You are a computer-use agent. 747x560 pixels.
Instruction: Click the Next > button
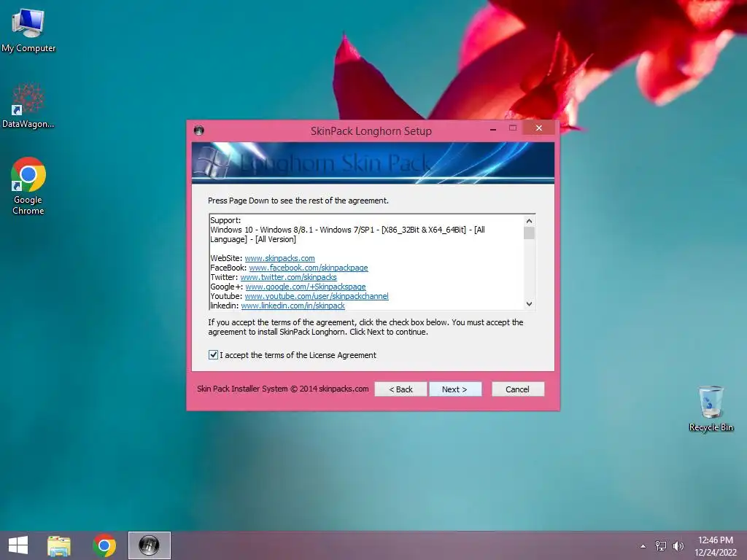[x=455, y=389]
